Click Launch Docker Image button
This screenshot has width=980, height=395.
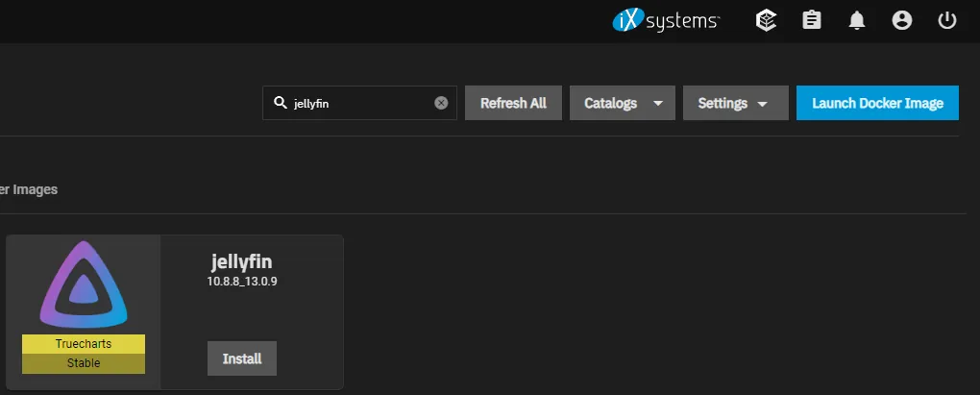coord(877,103)
